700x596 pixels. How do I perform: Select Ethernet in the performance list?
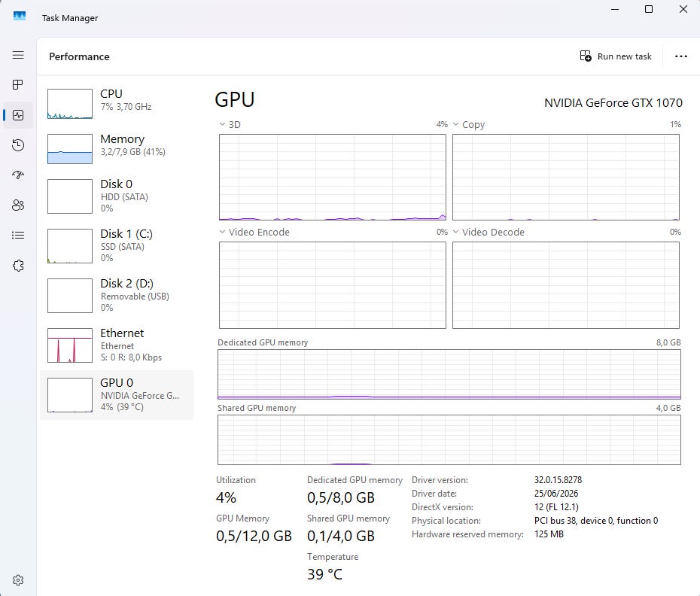point(117,345)
